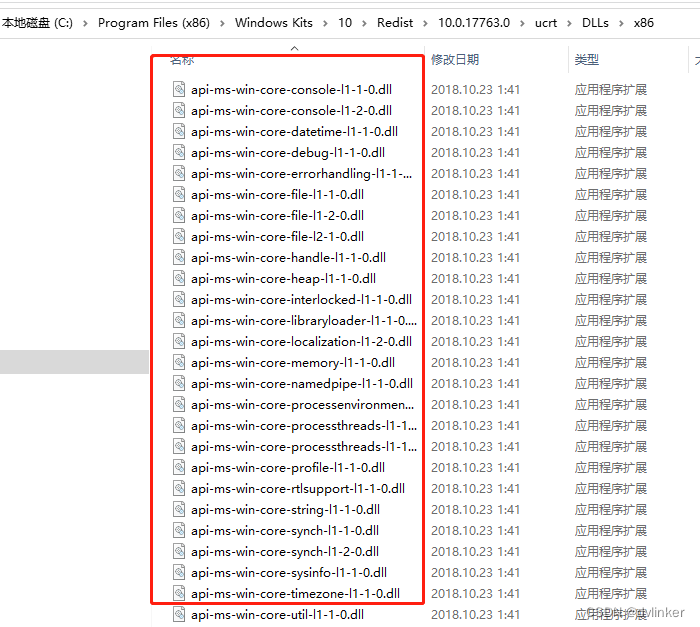
Task: Click the file icon of api-ms-win-core-file-l1-1-0.dll
Action: (179, 194)
